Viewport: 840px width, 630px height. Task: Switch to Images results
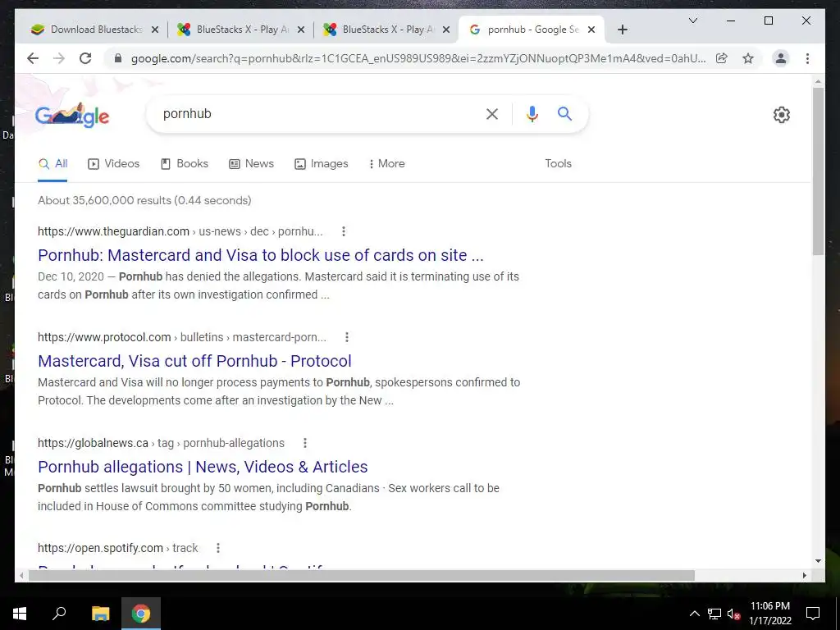coord(322,164)
